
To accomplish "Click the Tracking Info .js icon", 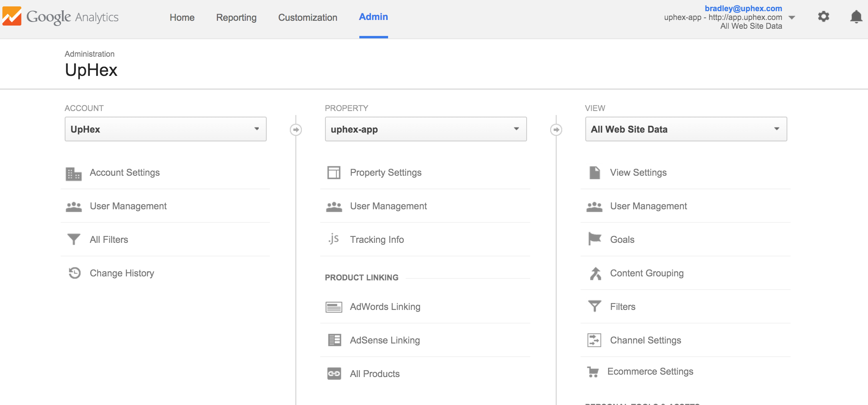I will coord(334,239).
